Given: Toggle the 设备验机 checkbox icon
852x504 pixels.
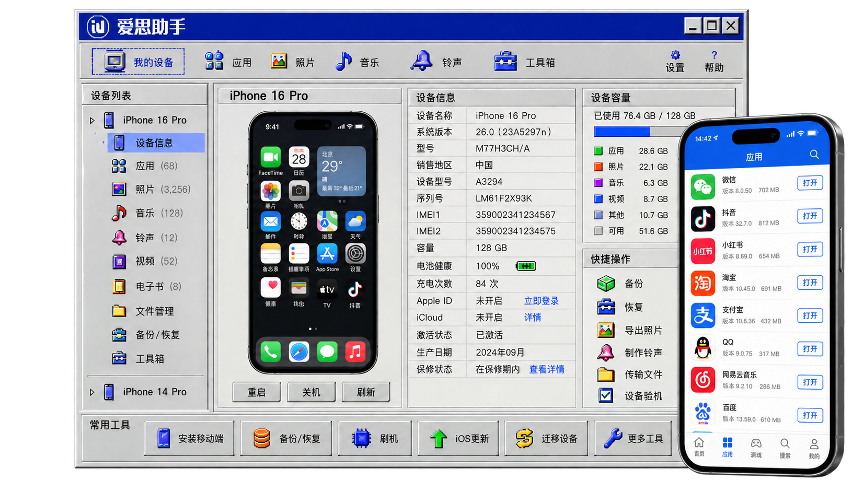Looking at the screenshot, I should pos(606,395).
